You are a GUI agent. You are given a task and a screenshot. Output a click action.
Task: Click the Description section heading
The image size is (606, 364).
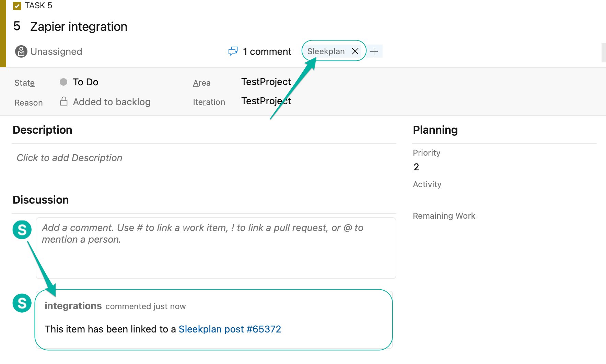(42, 130)
